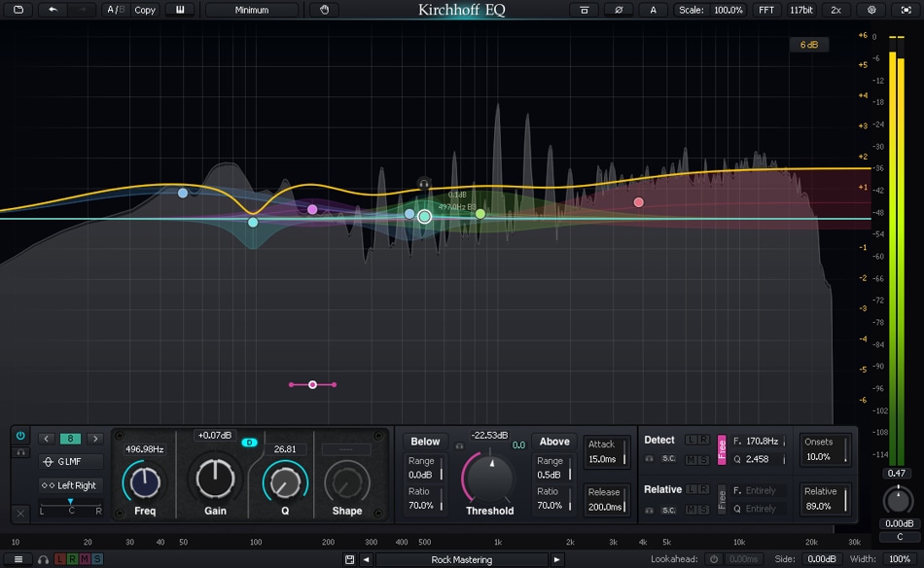Load previous preset with left triangle
Viewport: 924px width, 568px height.
pyautogui.click(x=366, y=559)
